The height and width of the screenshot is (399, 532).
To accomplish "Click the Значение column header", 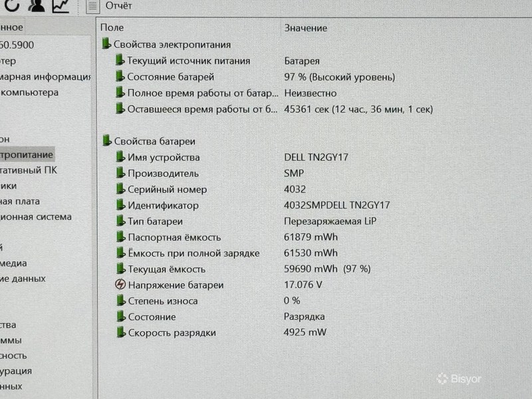I will click(x=306, y=28).
